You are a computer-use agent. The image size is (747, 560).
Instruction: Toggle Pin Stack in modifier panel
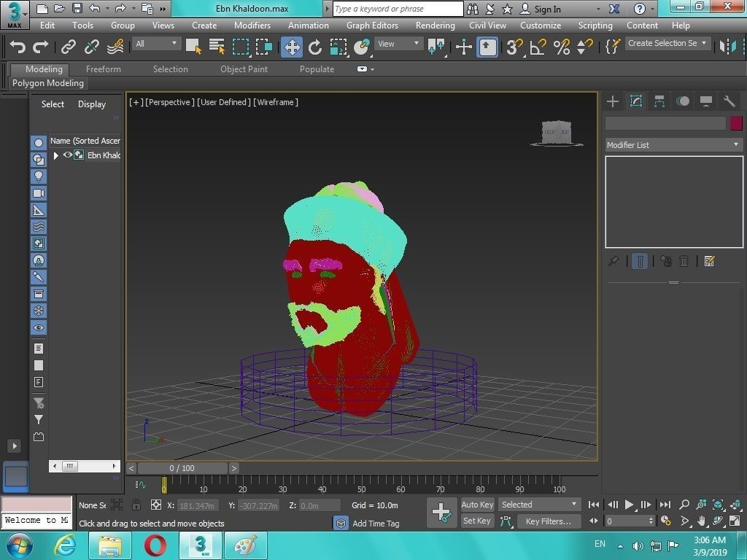coord(614,261)
